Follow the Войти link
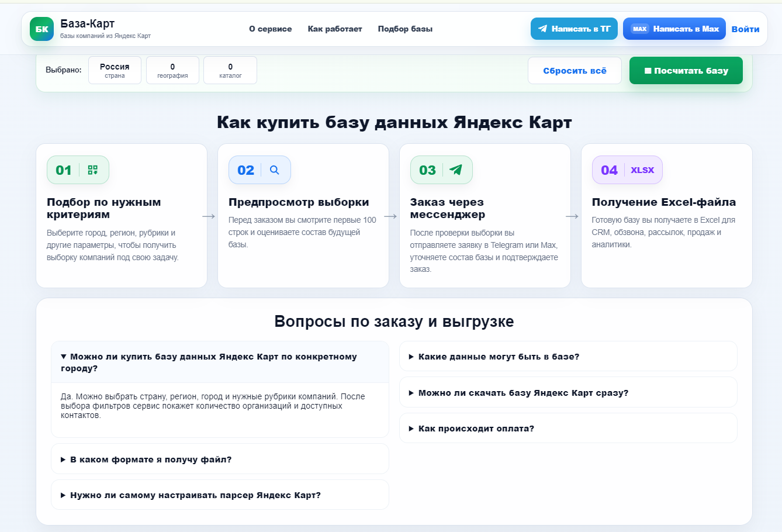 point(746,29)
